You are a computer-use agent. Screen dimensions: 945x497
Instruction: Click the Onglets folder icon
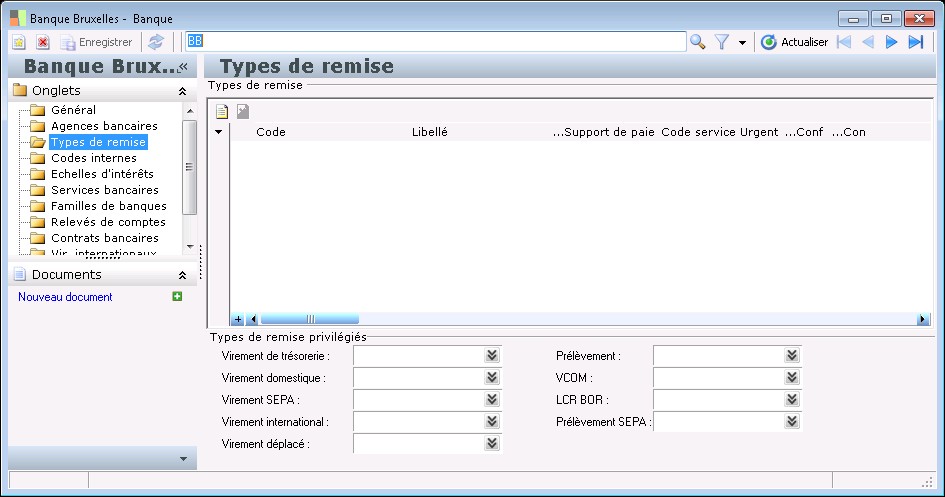coord(20,90)
